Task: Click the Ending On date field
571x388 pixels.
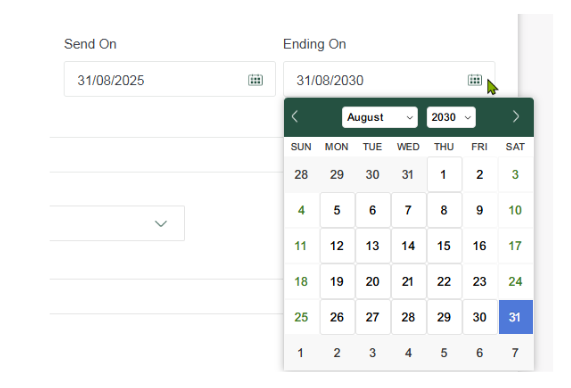Action: (x=389, y=79)
